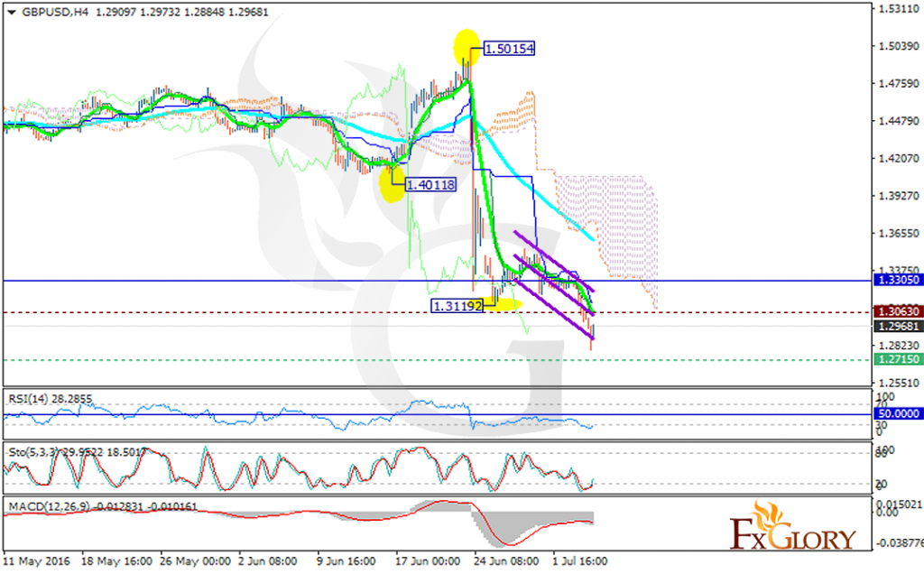This screenshot has height=574, width=924.
Task: Click the 1.39270 price axis value
Action: 899,196
